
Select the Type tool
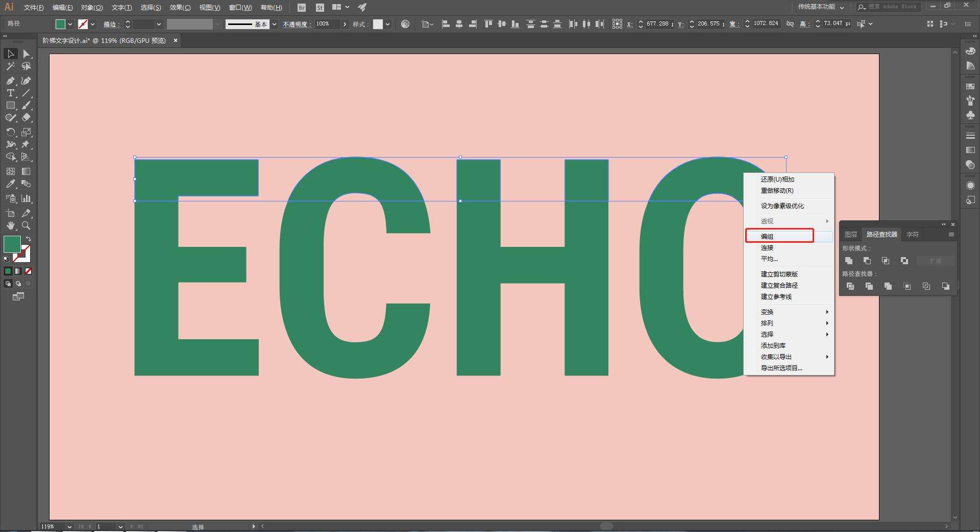point(10,93)
